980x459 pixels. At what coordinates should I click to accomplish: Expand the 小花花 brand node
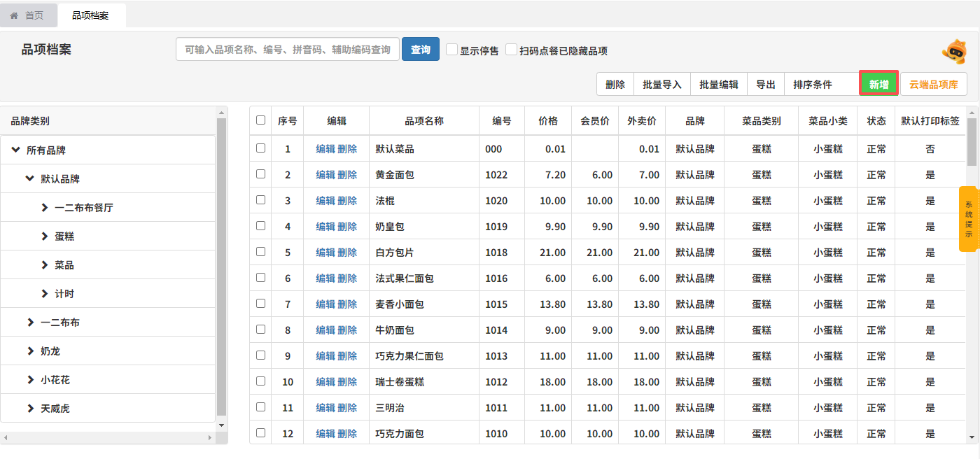tap(31, 379)
